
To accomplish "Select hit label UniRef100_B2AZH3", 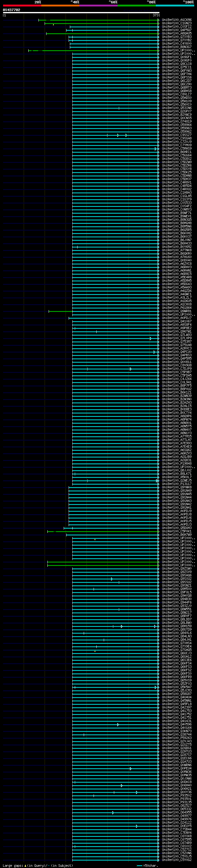I will (177, 402).
